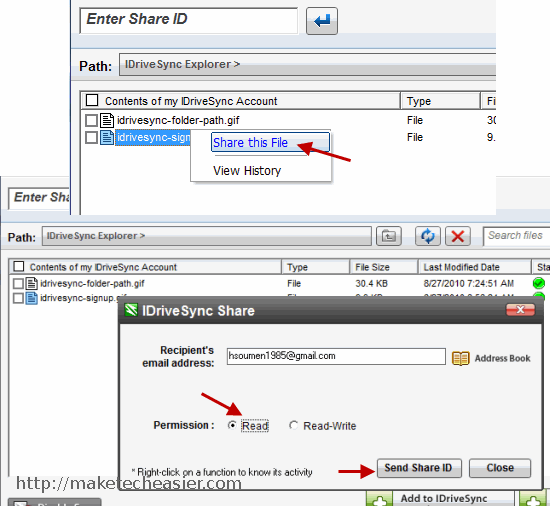Click the Address Book label link
This screenshot has width=550, height=506.
502,358
